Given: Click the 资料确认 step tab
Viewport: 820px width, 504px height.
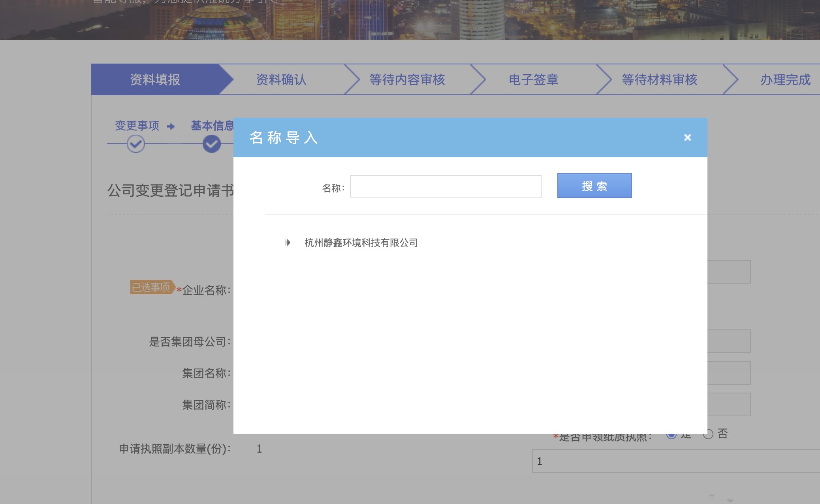Looking at the screenshot, I should point(281,79).
